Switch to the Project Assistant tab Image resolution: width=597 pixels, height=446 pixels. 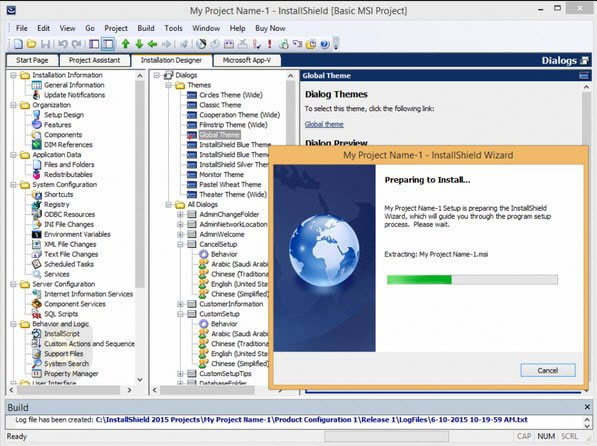tap(94, 60)
